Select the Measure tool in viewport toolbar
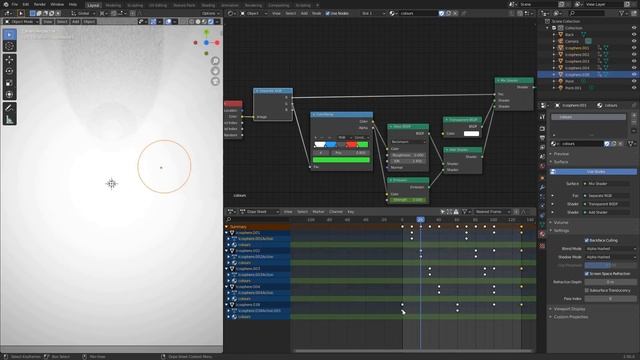Screen dimensions: 640x360 (9, 120)
